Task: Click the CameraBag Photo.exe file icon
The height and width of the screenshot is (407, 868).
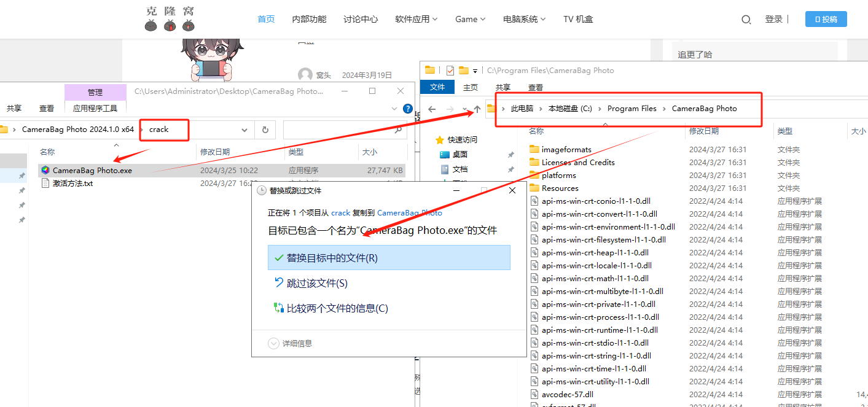Action: click(x=45, y=170)
